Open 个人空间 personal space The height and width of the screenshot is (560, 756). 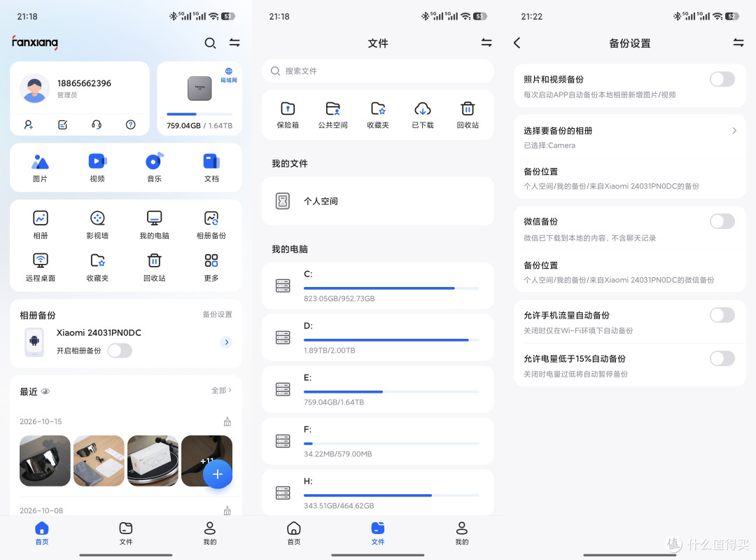[x=378, y=201]
